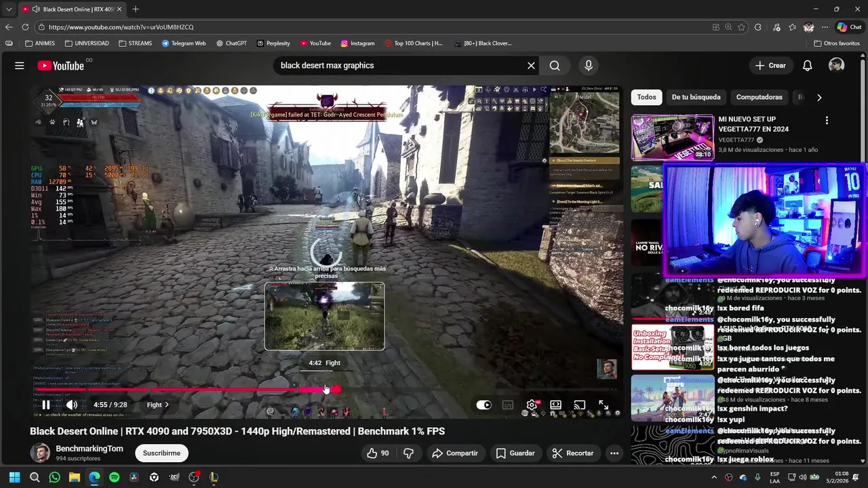Open options for MI NUEVO SET UP video

coord(827,121)
